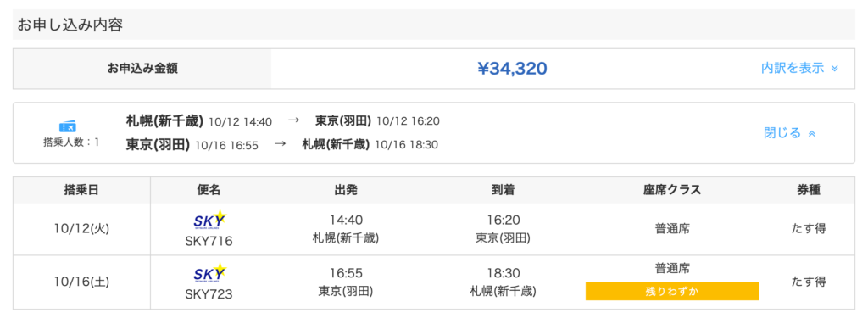Image resolution: width=868 pixels, height=324 pixels.
Task: Select flight number SKY723
Action: coord(209,294)
